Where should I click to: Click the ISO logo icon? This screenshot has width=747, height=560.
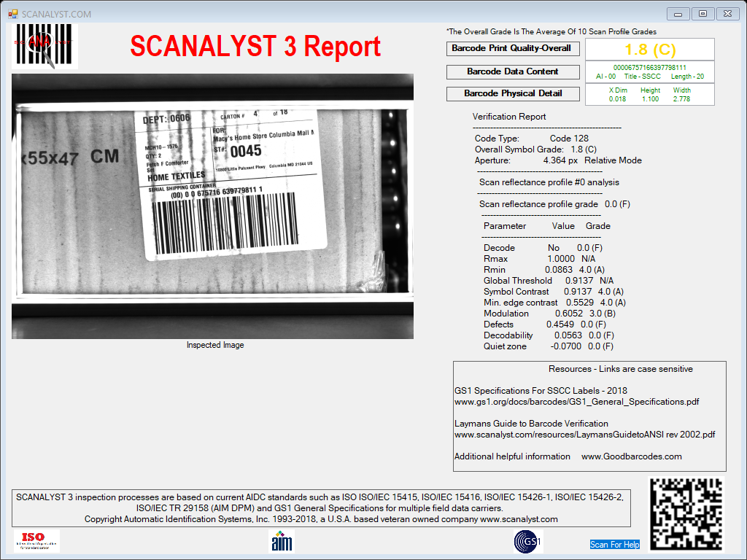point(36,541)
